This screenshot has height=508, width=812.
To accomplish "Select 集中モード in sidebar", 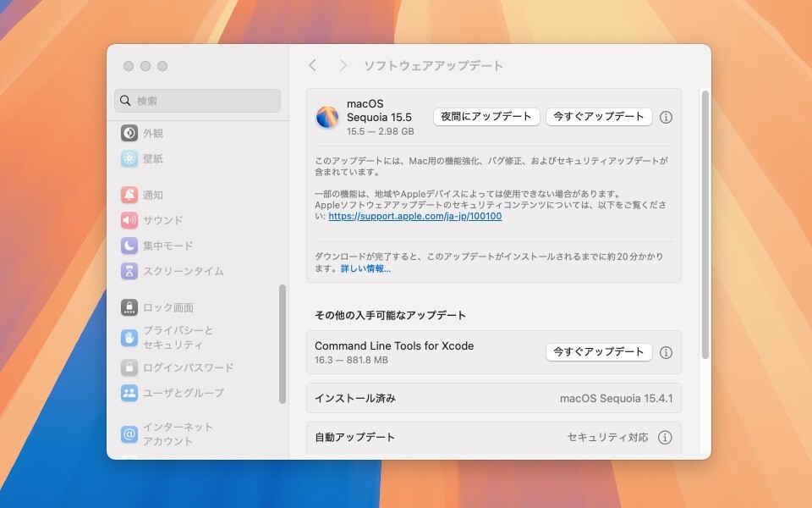I will [x=168, y=246].
